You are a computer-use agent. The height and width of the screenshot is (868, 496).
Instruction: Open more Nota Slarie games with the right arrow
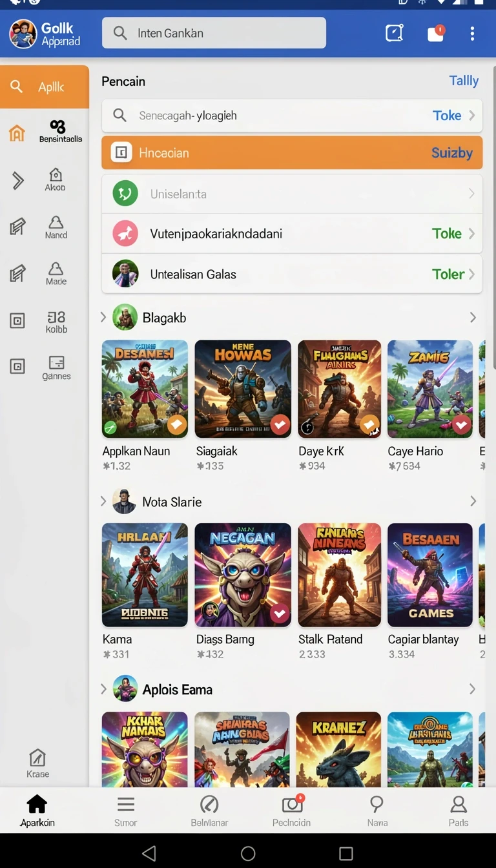473,501
